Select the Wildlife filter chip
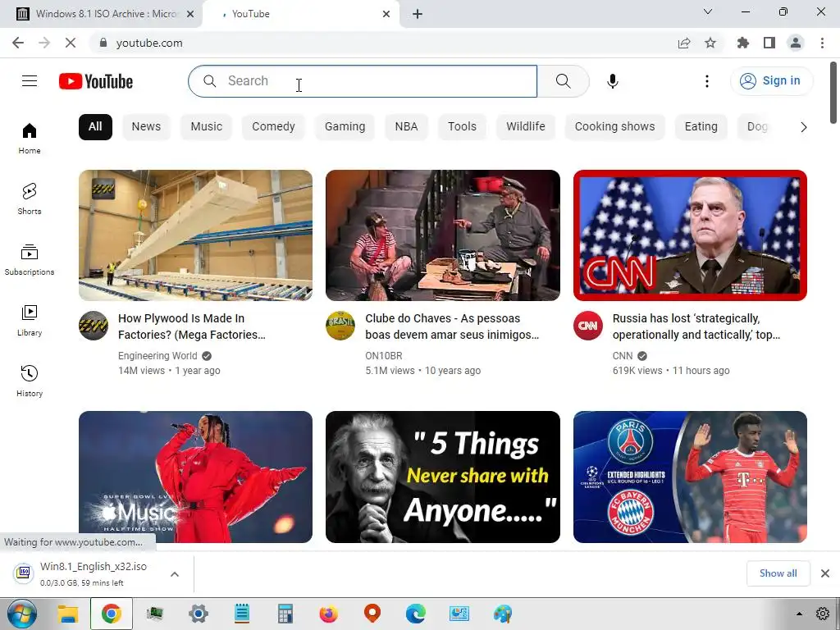840x630 pixels. click(526, 127)
